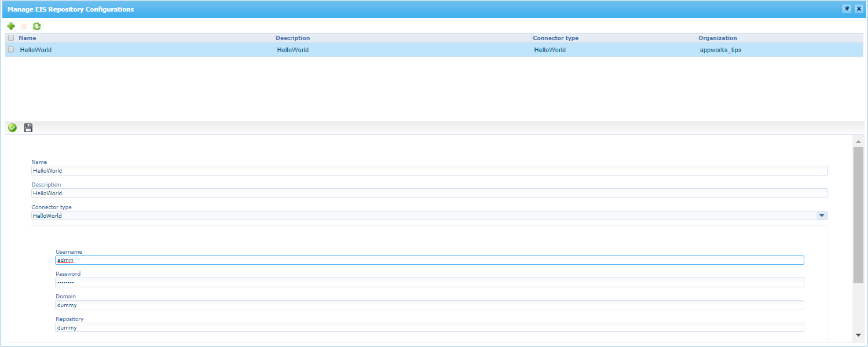This screenshot has width=868, height=347.
Task: Click the HelloWorld name in table row
Action: coord(36,50)
